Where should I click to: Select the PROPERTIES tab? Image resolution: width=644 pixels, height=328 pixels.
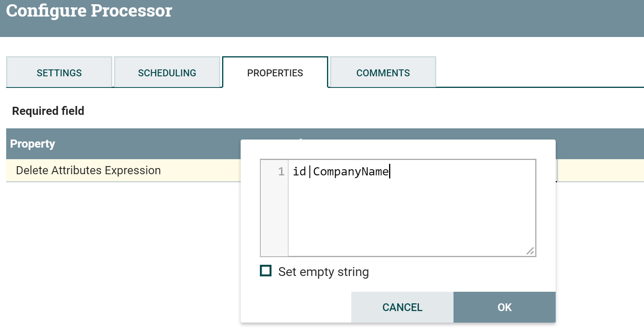click(275, 73)
